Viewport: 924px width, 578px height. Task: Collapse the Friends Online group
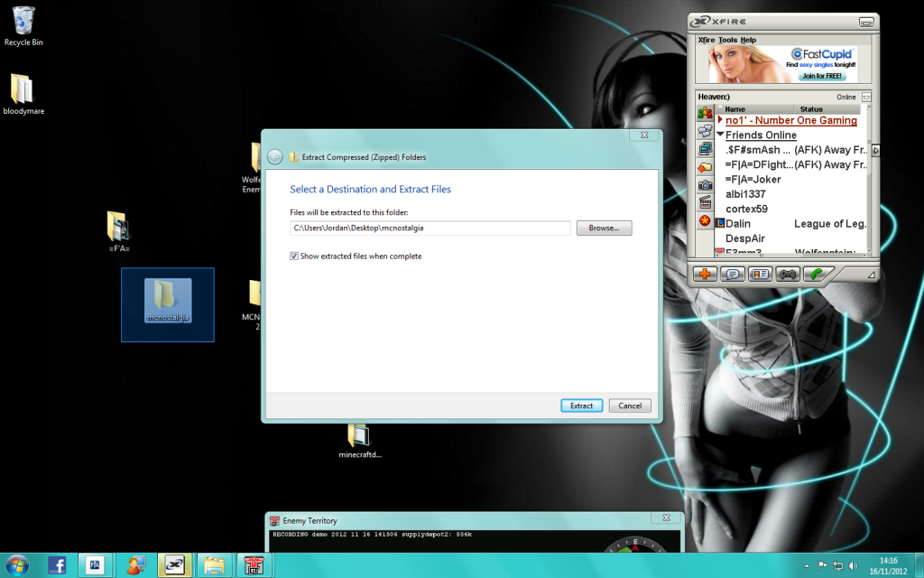[721, 135]
